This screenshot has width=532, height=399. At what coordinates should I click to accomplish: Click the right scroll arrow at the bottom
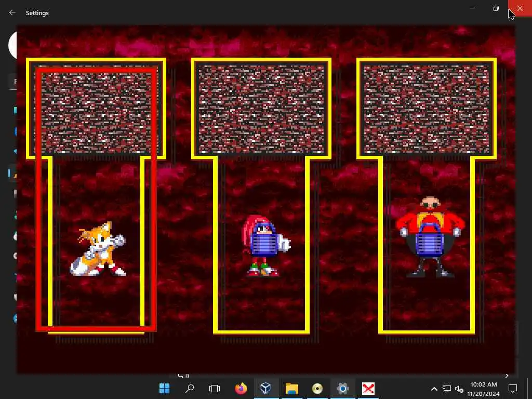(x=507, y=376)
